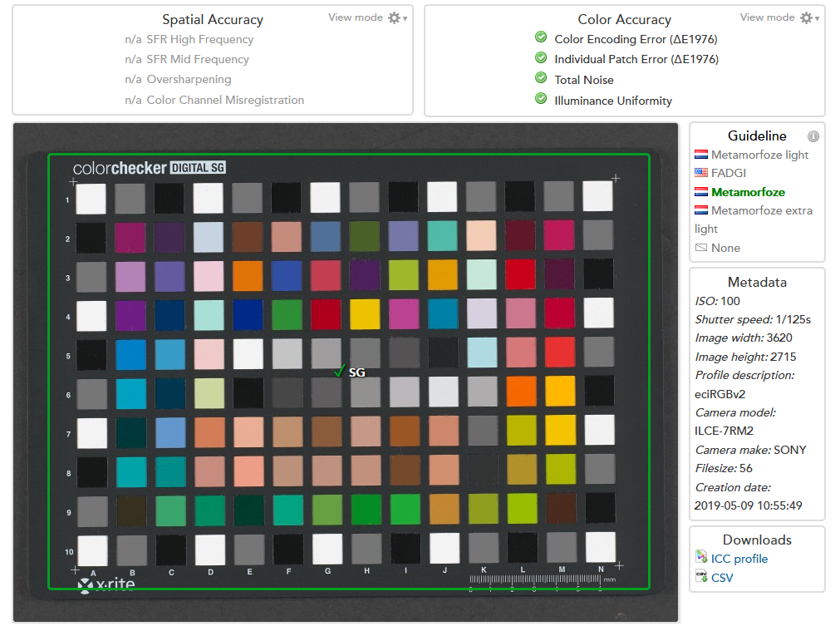Select the Individual Patch Error result
This screenshot has height=631, width=840.
tap(636, 59)
